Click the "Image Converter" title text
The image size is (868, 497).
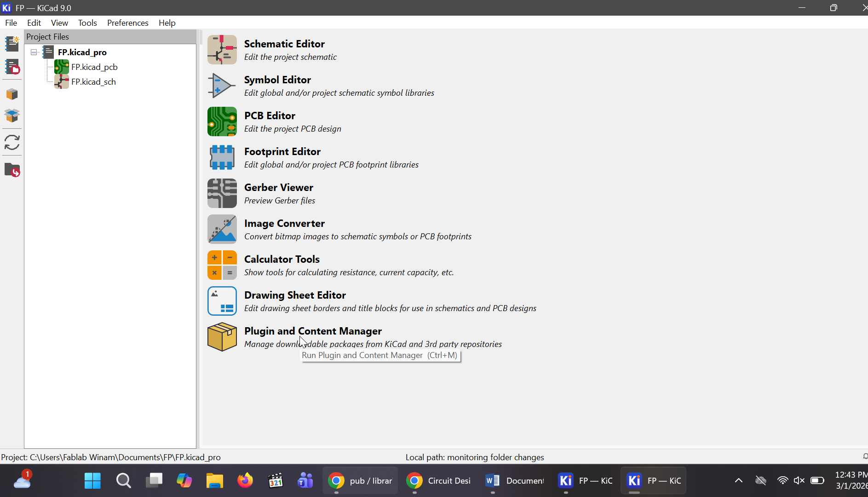[x=284, y=223]
